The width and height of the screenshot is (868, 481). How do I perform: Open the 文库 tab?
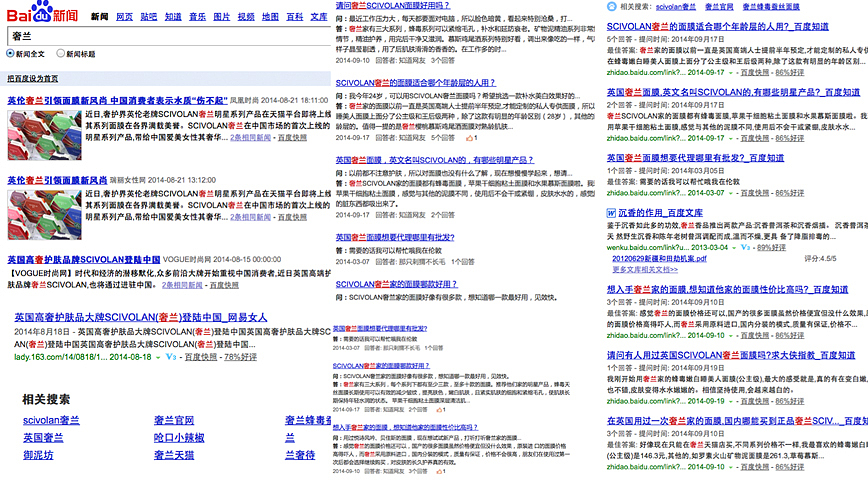point(319,17)
